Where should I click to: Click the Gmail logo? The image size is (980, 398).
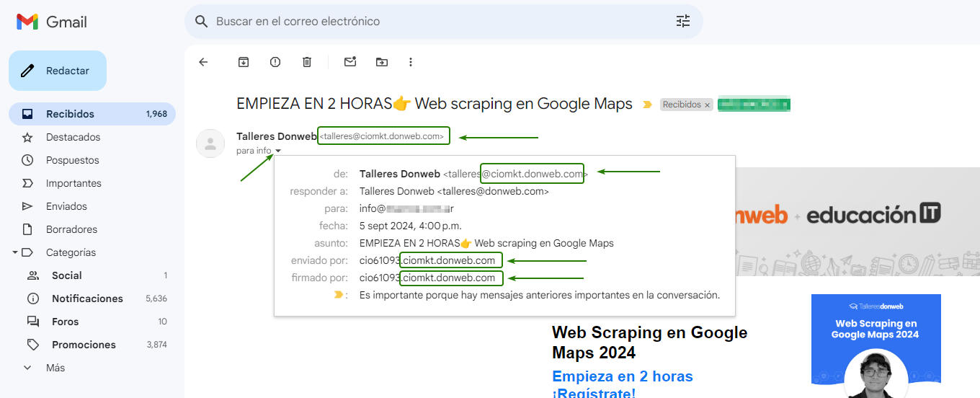[52, 22]
